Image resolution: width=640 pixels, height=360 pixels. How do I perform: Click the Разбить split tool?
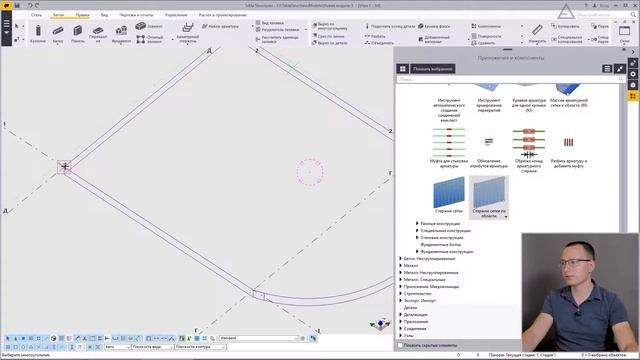375,36
